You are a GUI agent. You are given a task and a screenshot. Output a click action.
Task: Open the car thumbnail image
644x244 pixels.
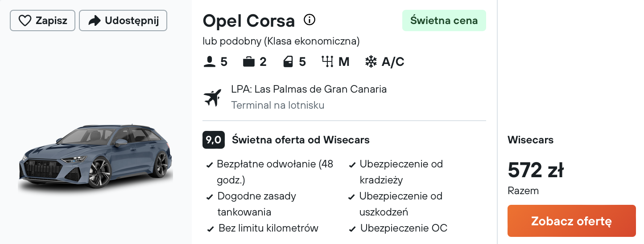95,159
